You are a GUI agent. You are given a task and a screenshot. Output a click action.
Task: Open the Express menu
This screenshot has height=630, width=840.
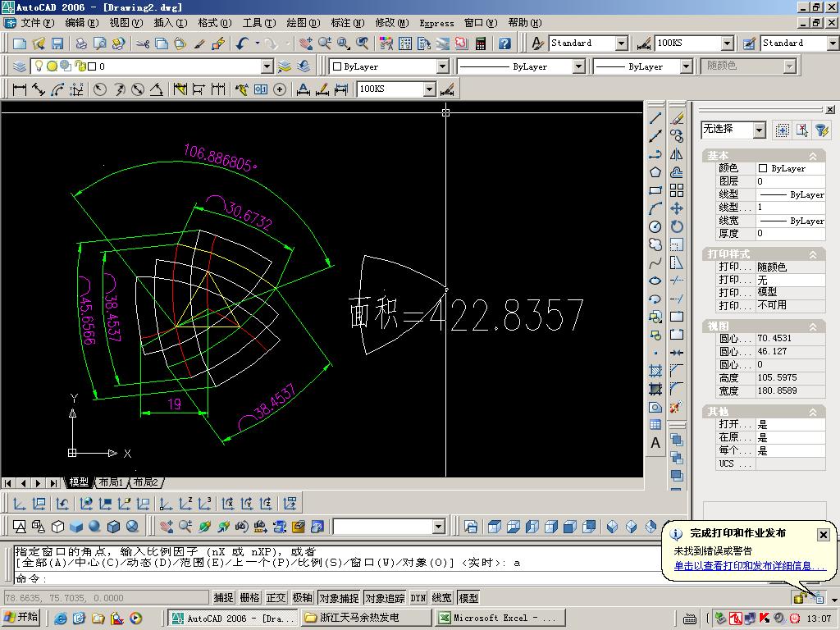pos(436,23)
